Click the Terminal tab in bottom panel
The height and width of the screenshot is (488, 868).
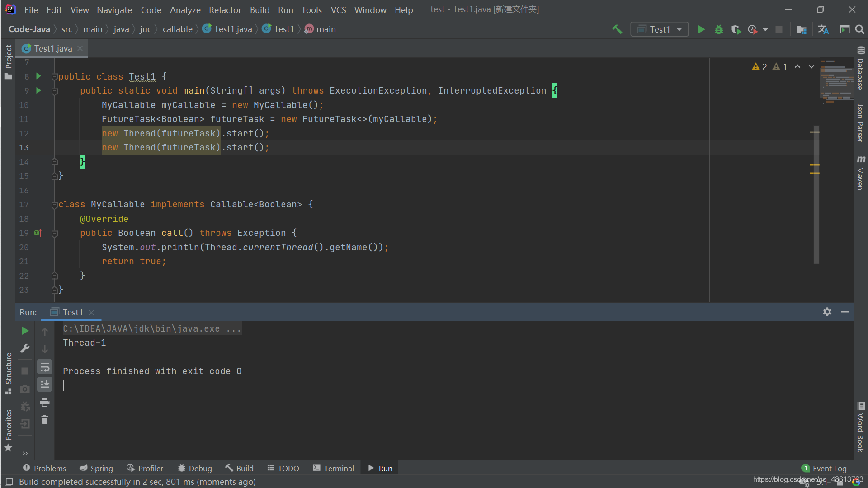click(x=333, y=468)
